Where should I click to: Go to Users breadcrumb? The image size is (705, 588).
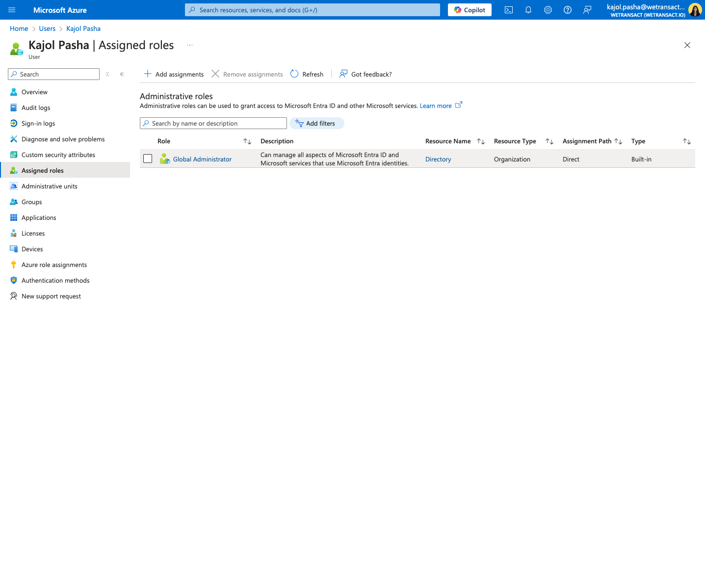[x=47, y=28]
